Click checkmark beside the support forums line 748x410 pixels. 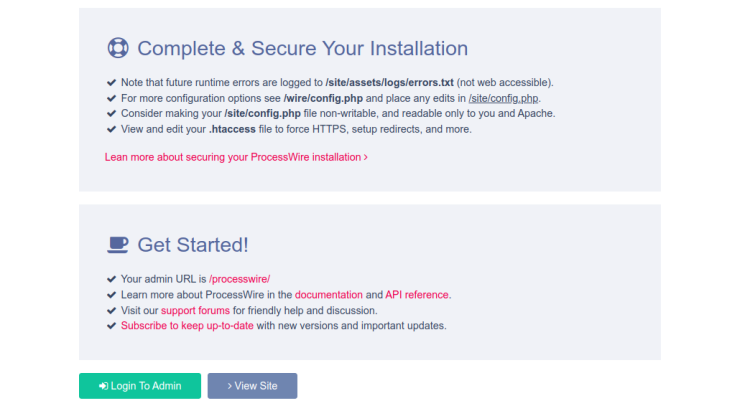111,310
